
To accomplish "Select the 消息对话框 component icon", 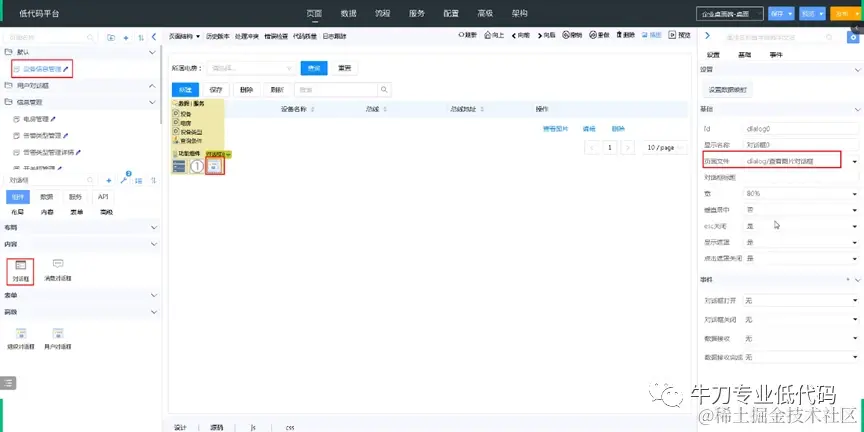I will [58, 264].
